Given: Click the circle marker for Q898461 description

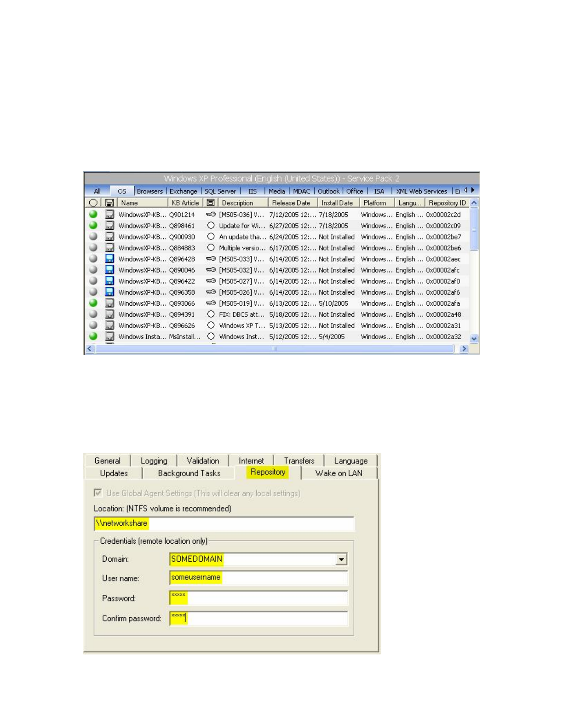Looking at the screenshot, I should coord(211,226).
